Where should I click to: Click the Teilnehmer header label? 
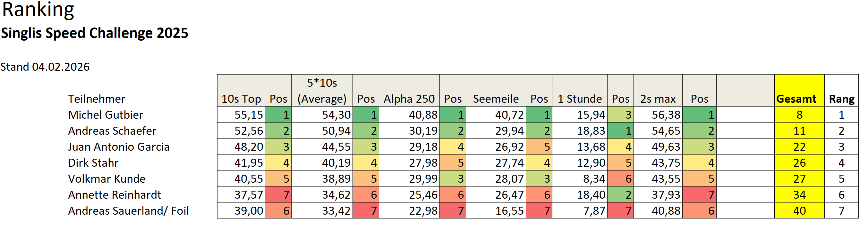click(96, 99)
